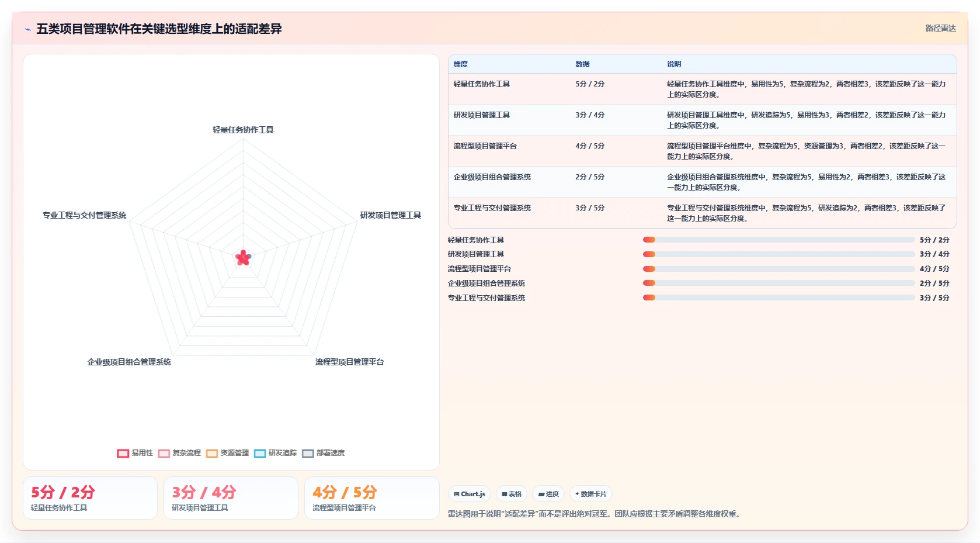
Task: Click the 维度 column header
Action: 461,64
